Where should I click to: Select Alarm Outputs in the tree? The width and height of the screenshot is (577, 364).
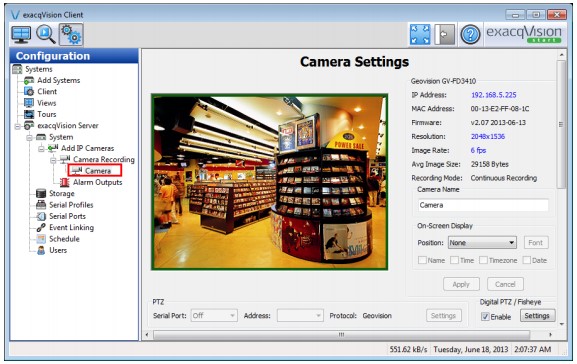98,182
